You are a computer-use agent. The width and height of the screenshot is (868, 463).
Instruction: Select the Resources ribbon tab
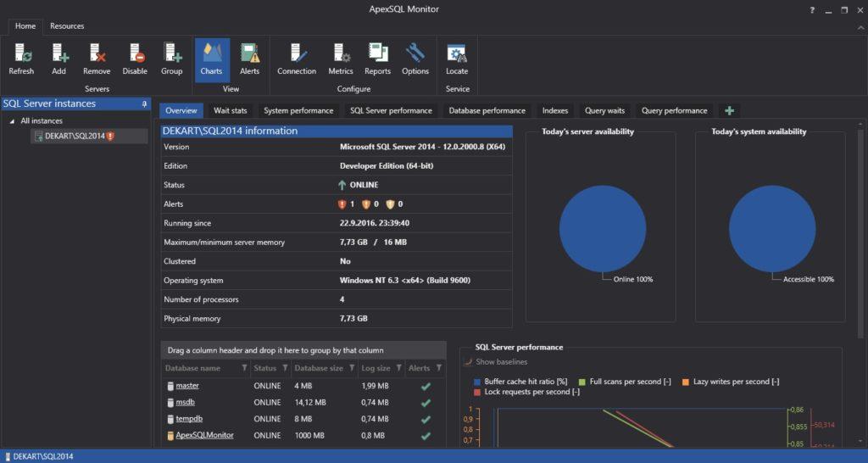tap(67, 26)
